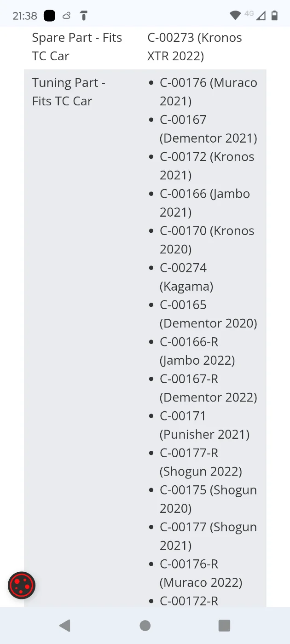Tap the Android back navigation button
Viewport: 290px width, 644px height.
[65, 625]
